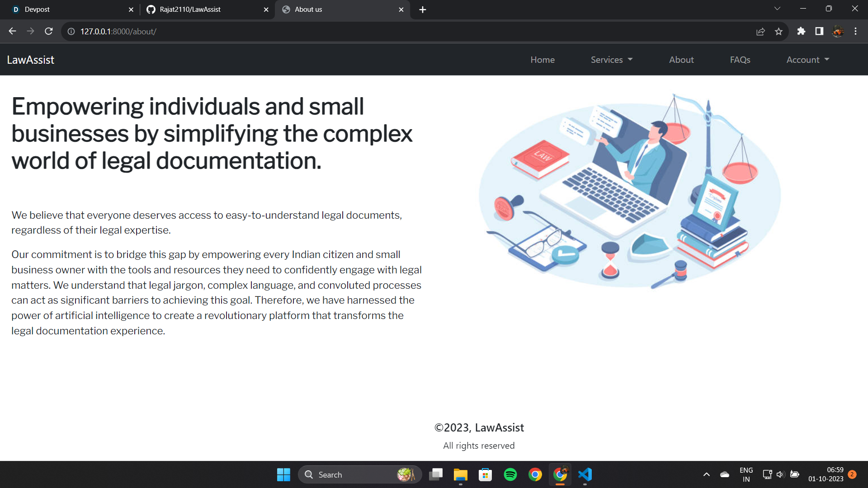
Task: Click the site information icon in address bar
Action: point(71,31)
